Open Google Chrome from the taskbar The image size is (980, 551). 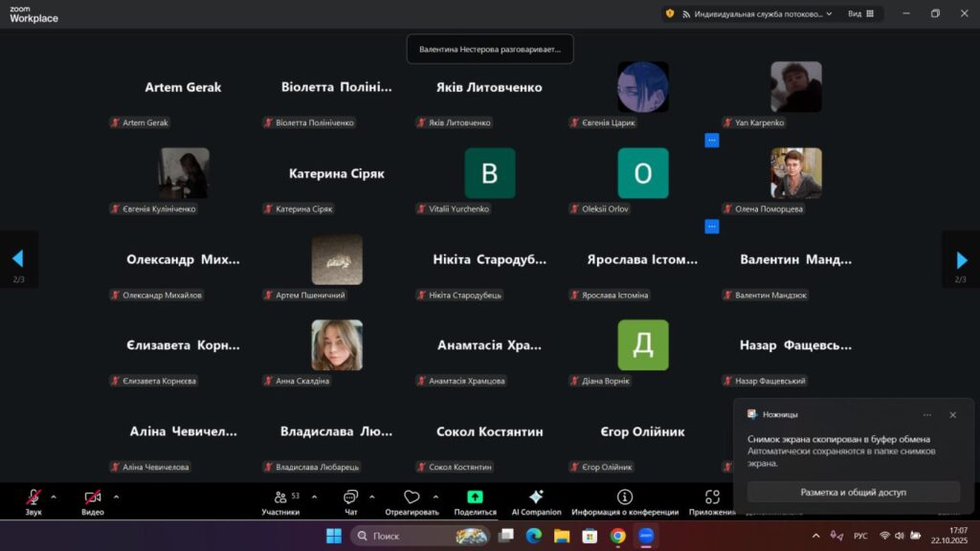618,536
